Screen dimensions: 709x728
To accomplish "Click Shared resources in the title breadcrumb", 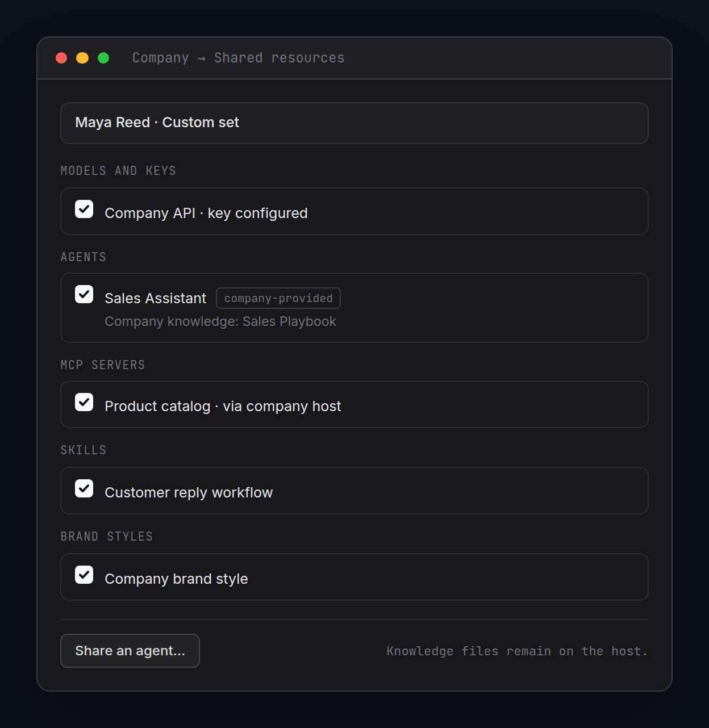I will pyautogui.click(x=280, y=58).
